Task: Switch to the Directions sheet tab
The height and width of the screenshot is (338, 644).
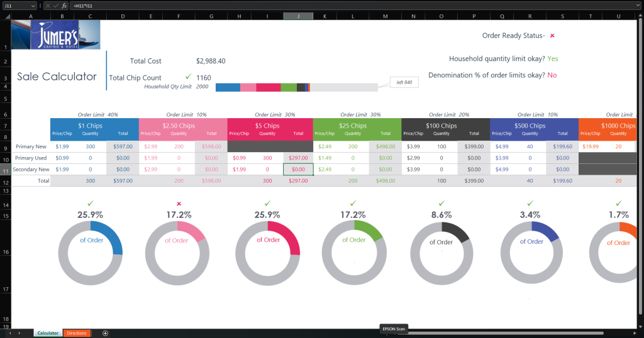Action: point(77,333)
